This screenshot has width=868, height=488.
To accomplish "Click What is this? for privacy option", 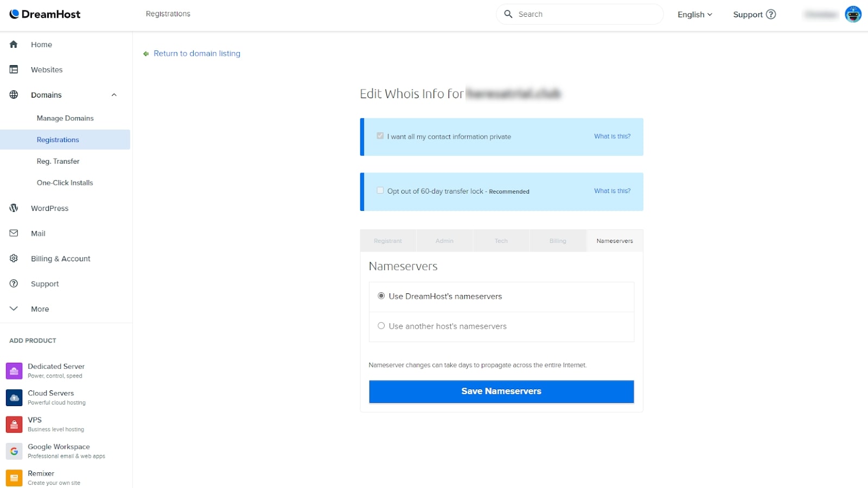I will tap(612, 136).
